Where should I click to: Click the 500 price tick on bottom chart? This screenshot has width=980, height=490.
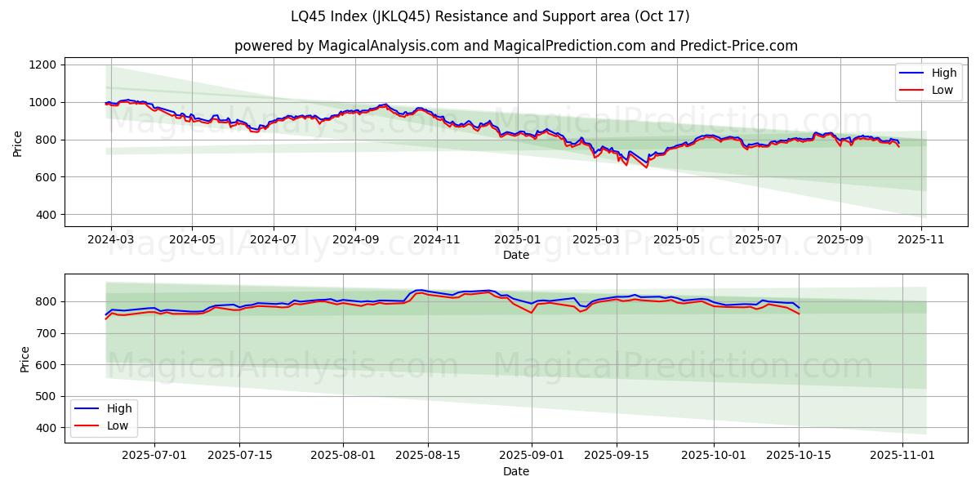[x=44, y=396]
